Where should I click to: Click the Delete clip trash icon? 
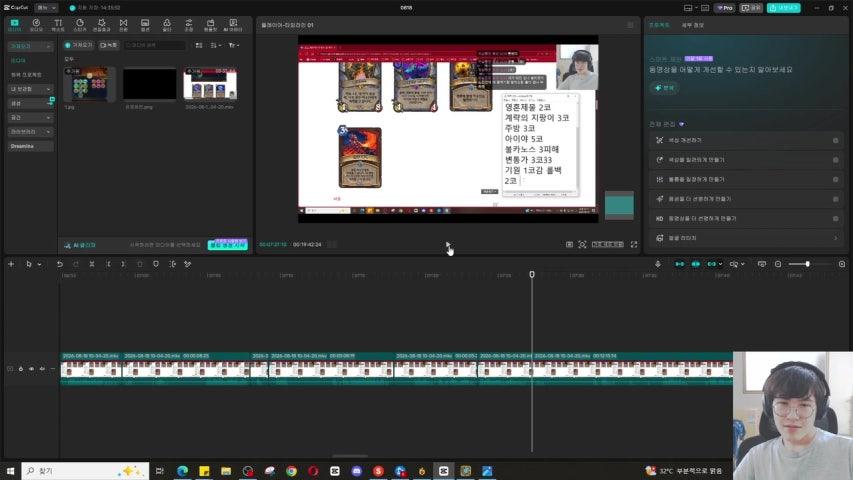(140, 264)
